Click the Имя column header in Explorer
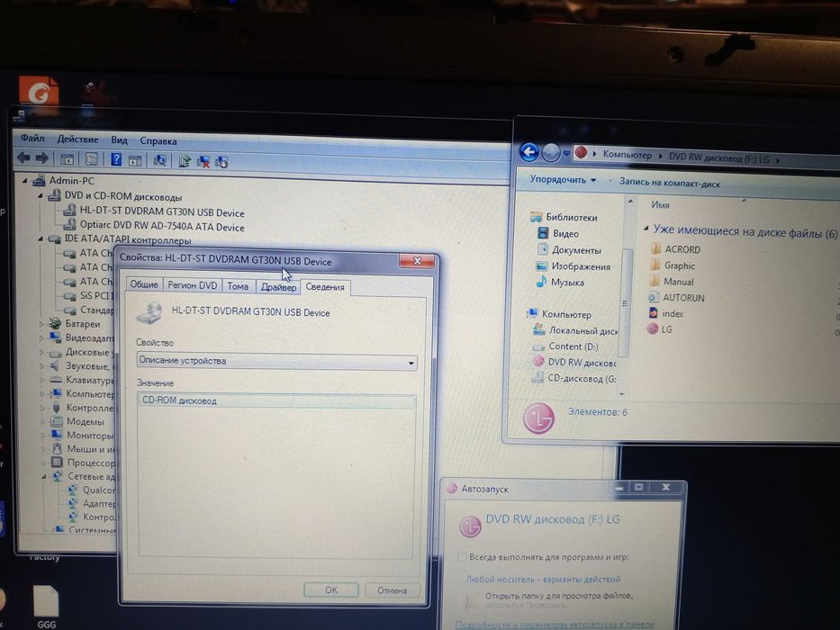Viewport: 840px width, 630px height. click(x=660, y=204)
